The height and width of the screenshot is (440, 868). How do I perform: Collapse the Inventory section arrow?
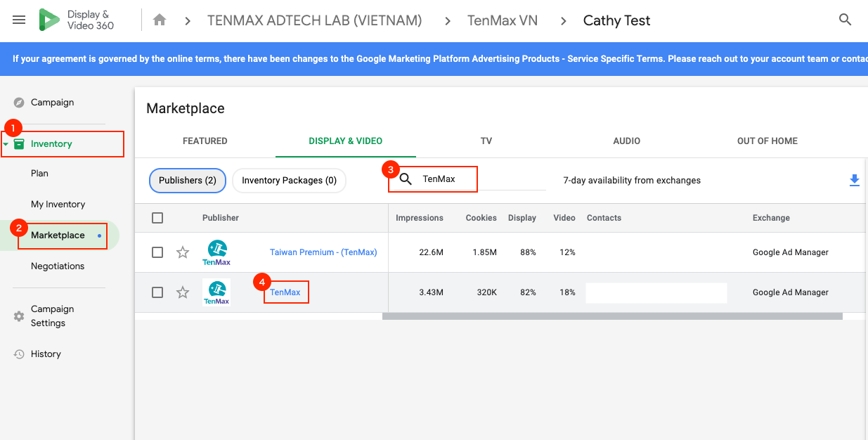pos(6,144)
